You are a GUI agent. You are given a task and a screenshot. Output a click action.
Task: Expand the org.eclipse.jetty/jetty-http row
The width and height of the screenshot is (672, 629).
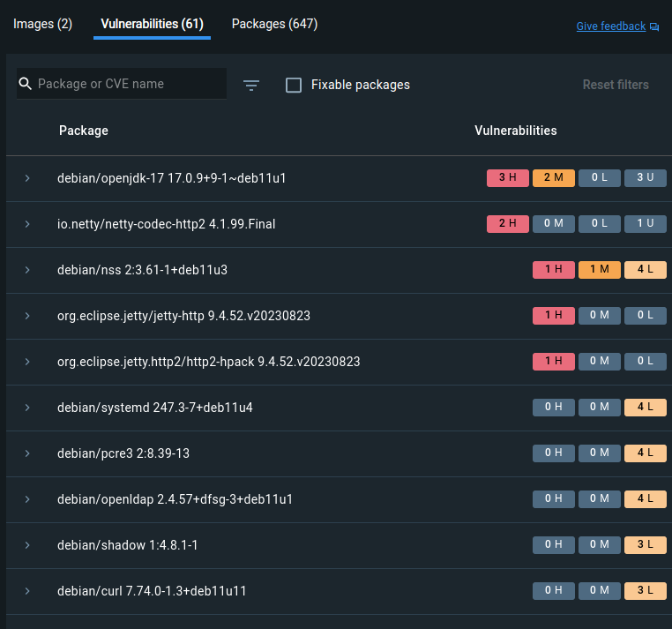(27, 316)
